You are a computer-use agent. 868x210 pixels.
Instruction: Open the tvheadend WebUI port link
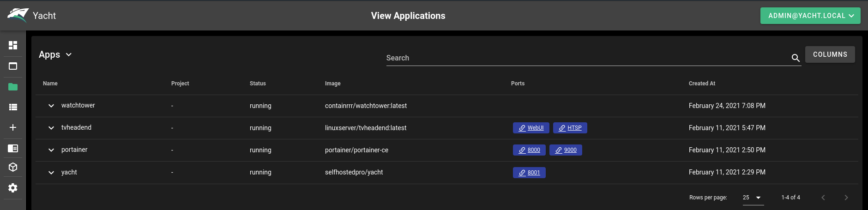tap(531, 128)
